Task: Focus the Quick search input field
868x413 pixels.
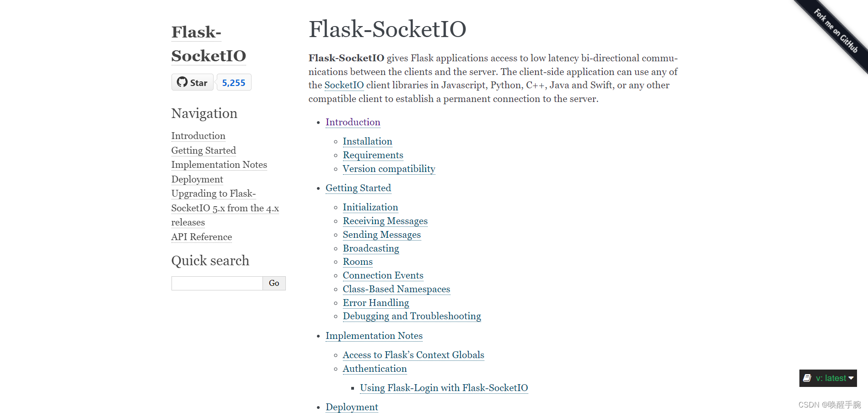Action: tap(217, 283)
